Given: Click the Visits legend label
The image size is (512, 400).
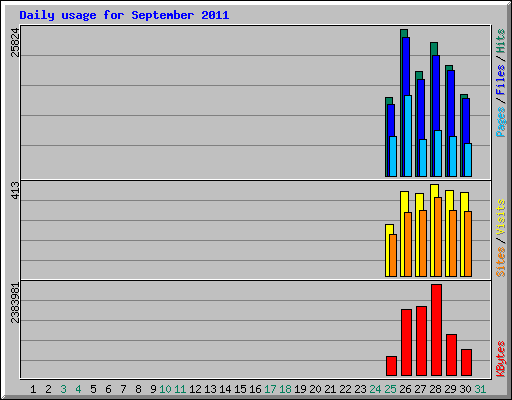Looking at the screenshot, I should [x=501, y=217].
